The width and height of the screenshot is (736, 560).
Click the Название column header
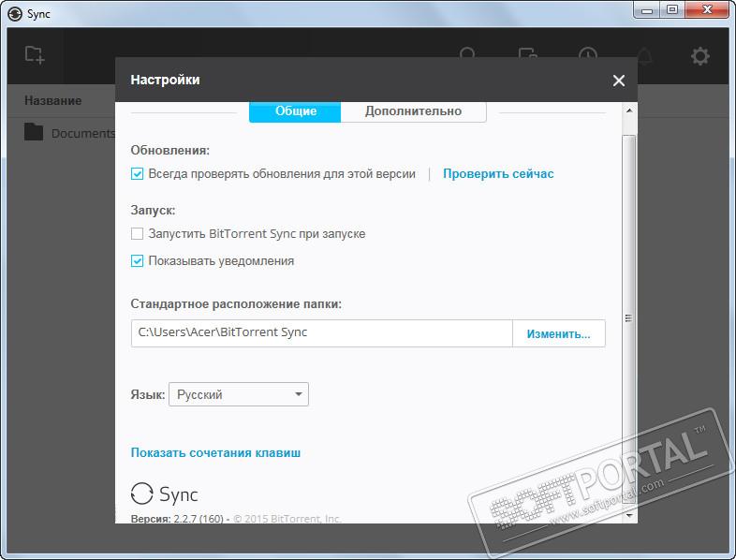point(53,100)
